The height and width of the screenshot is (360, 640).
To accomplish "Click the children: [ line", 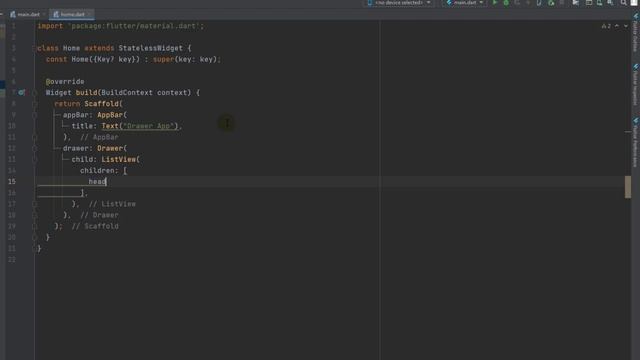I will (104, 171).
